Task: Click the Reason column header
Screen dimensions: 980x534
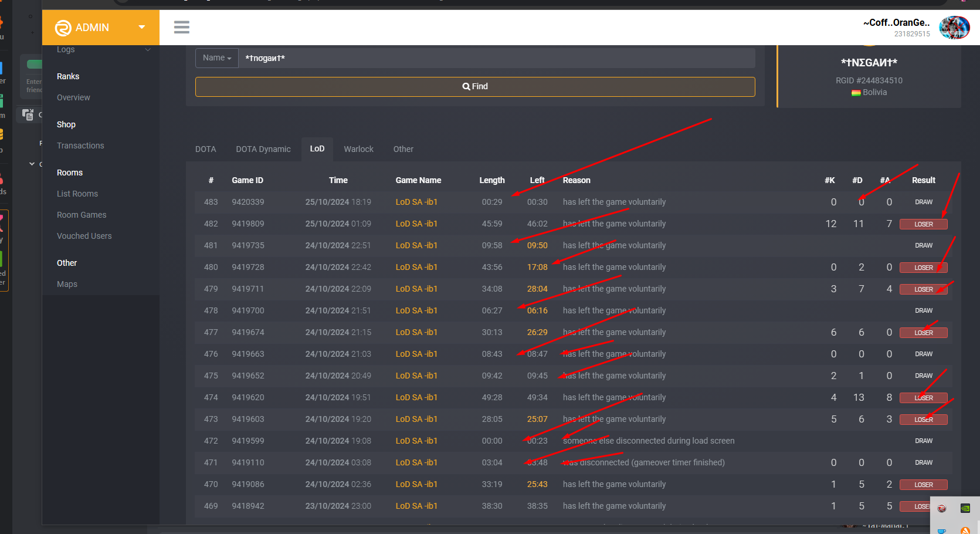Action: tap(577, 180)
